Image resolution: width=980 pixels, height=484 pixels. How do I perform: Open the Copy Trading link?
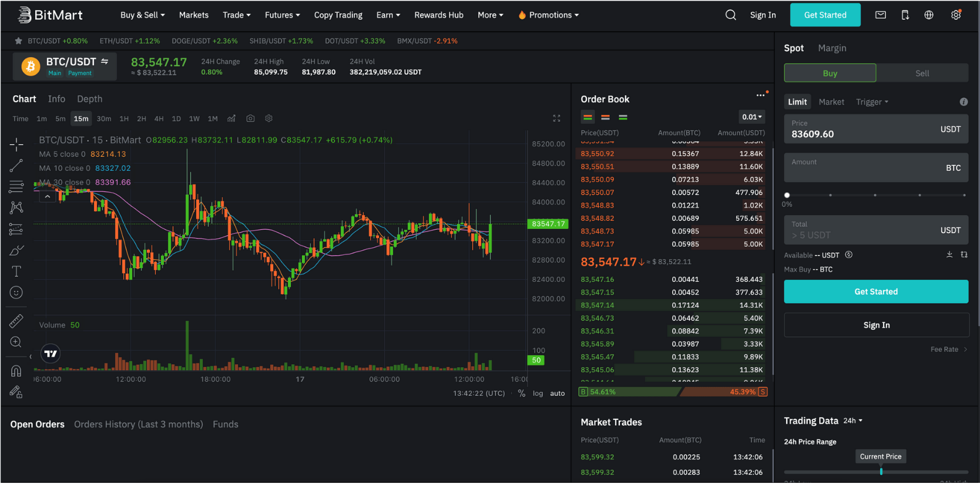[x=338, y=15]
